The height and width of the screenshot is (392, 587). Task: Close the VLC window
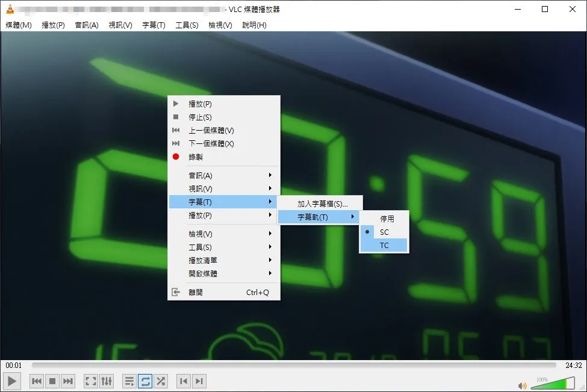pos(573,10)
